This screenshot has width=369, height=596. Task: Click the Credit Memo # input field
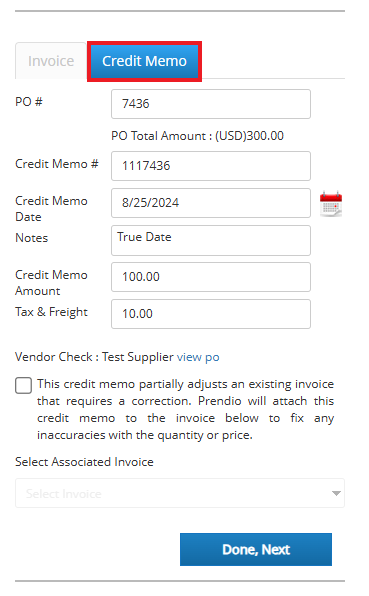coord(211,166)
